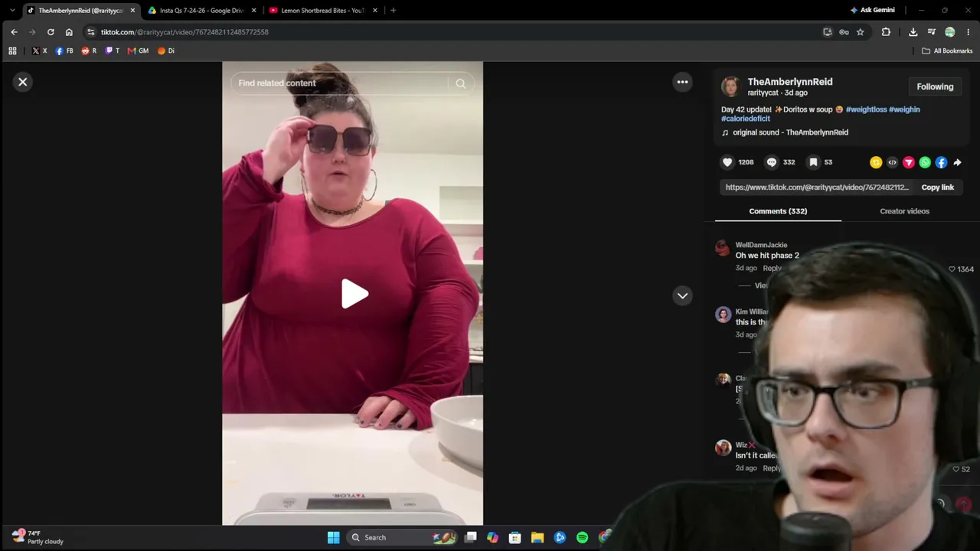This screenshot has width=980, height=551.
Task: Switch to the Lemon Shortbread Bites YouTube tab
Action: point(322,11)
